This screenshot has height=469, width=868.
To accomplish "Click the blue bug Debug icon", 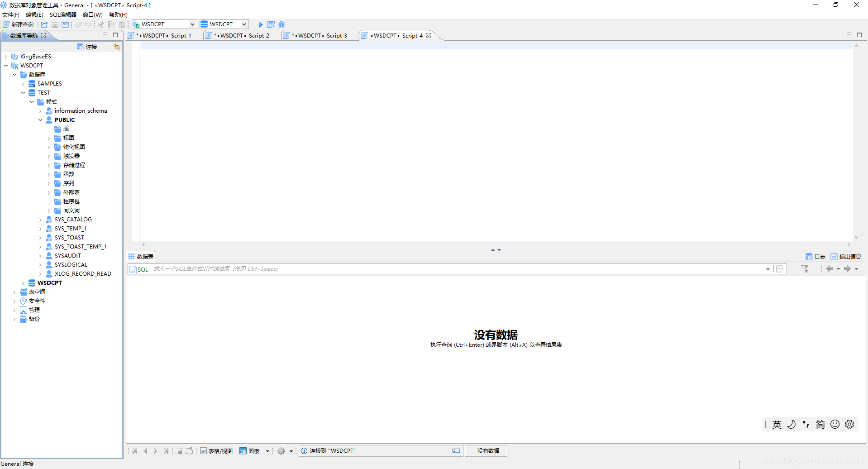I will point(281,24).
